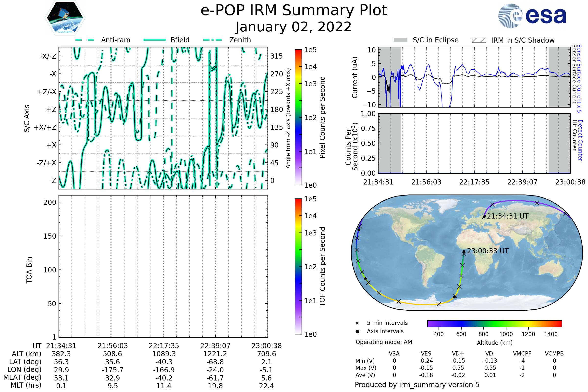The height and width of the screenshot is (392, 588).
Task: Click the Zenith dash-dot legend line
Action: coord(213,40)
